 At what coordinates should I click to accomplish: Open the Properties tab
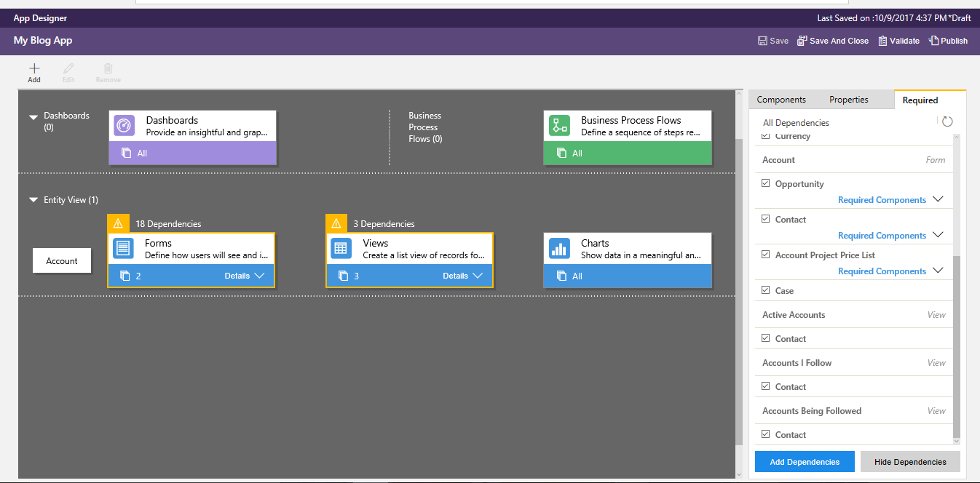[x=849, y=100]
